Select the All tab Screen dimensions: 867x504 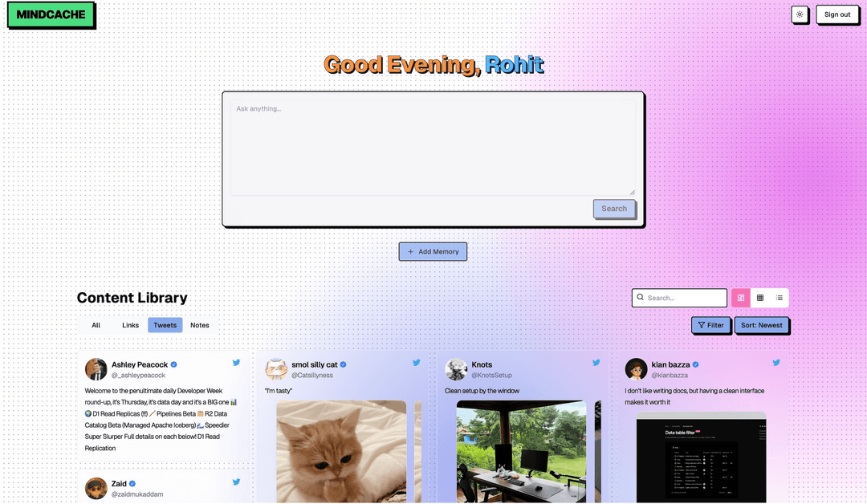pyautogui.click(x=96, y=325)
